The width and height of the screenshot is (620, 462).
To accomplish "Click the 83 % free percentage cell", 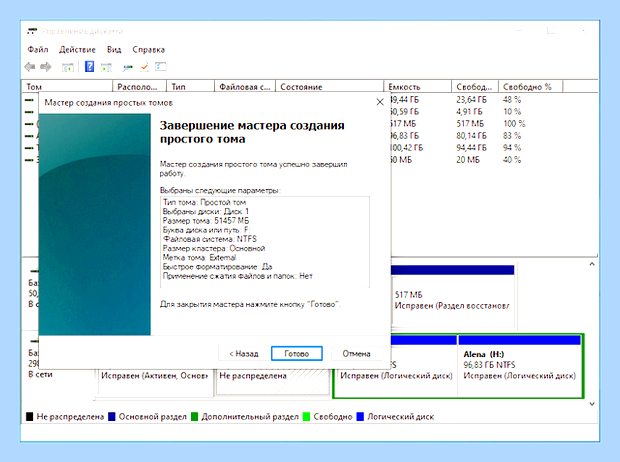I will [x=512, y=136].
